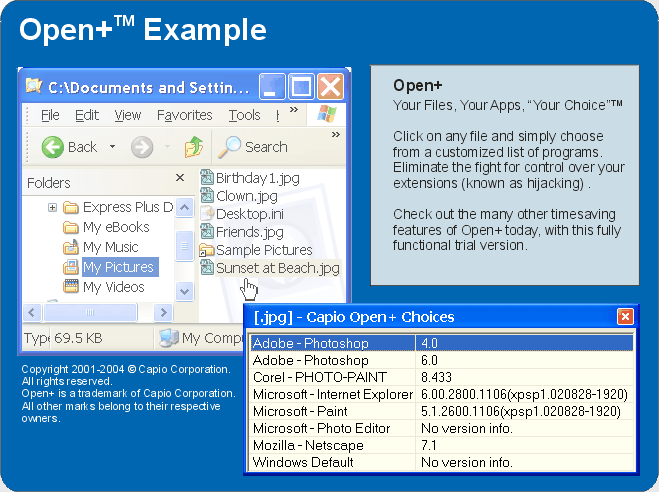659x492 pixels.
Task: Click the 69.5 KB status bar entry
Action: tap(78, 338)
